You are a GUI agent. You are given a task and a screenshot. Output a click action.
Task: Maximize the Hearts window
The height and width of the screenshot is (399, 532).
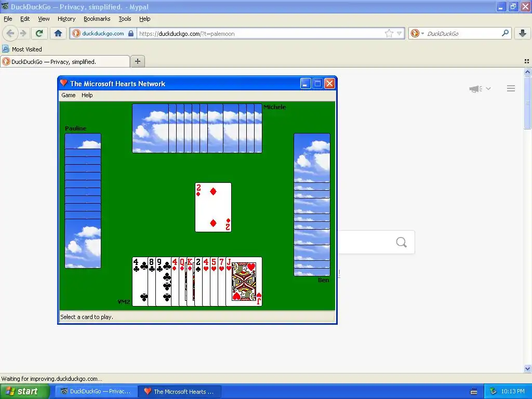point(317,84)
